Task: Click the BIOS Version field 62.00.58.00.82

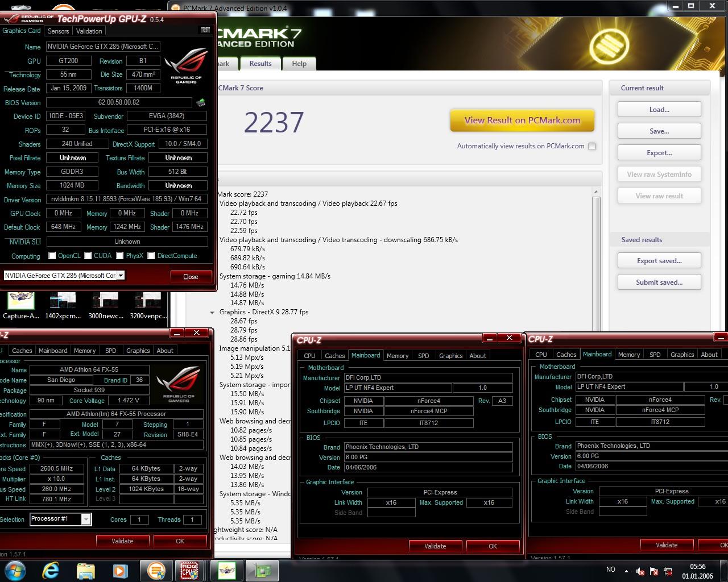Action: [119, 102]
